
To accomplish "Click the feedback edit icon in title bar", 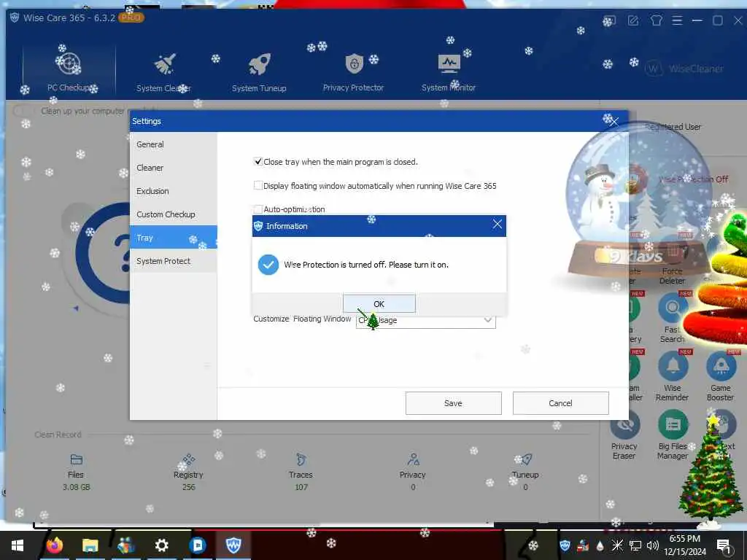I will [633, 20].
